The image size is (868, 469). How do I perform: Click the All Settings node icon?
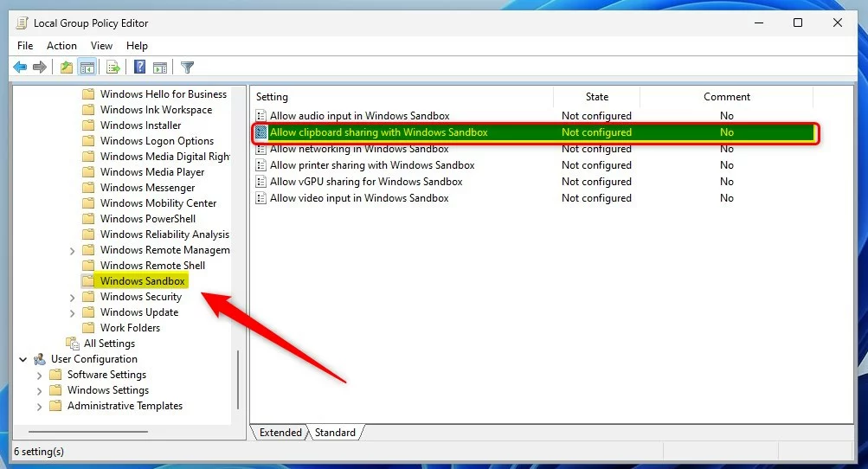click(73, 344)
